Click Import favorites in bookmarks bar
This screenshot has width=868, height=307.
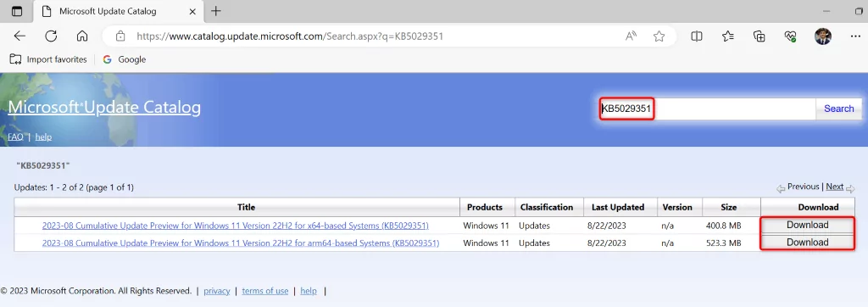click(x=48, y=59)
